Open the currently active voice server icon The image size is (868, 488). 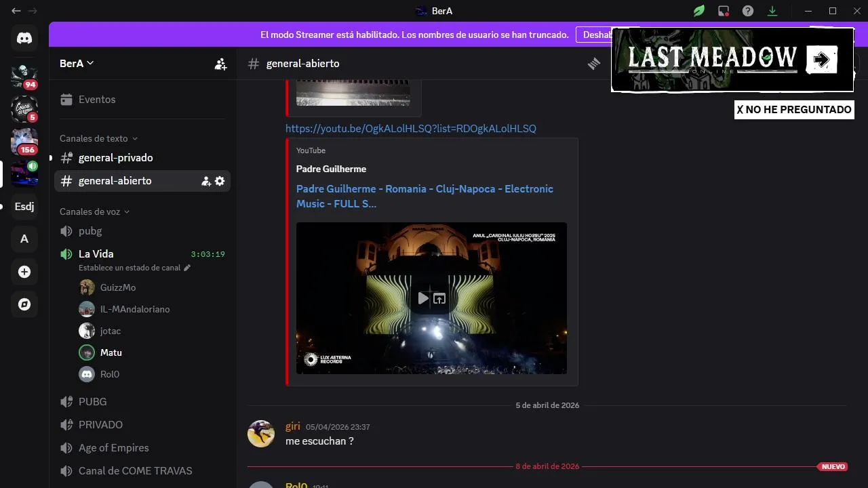tap(24, 174)
